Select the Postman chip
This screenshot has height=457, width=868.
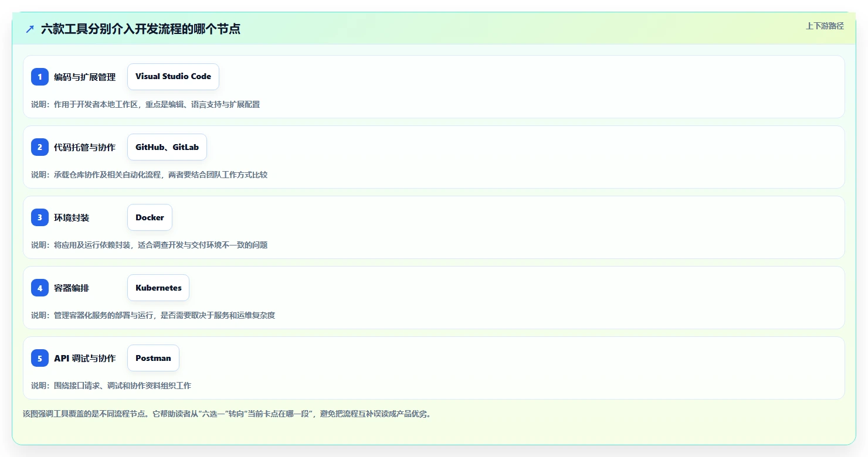pos(153,358)
